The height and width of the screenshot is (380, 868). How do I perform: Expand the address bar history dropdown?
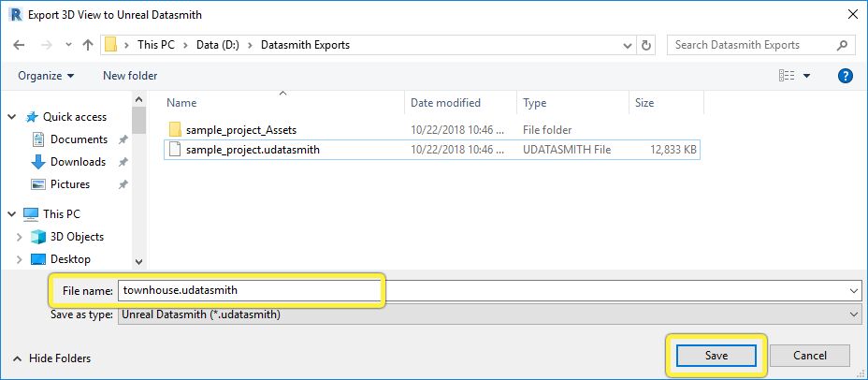628,46
